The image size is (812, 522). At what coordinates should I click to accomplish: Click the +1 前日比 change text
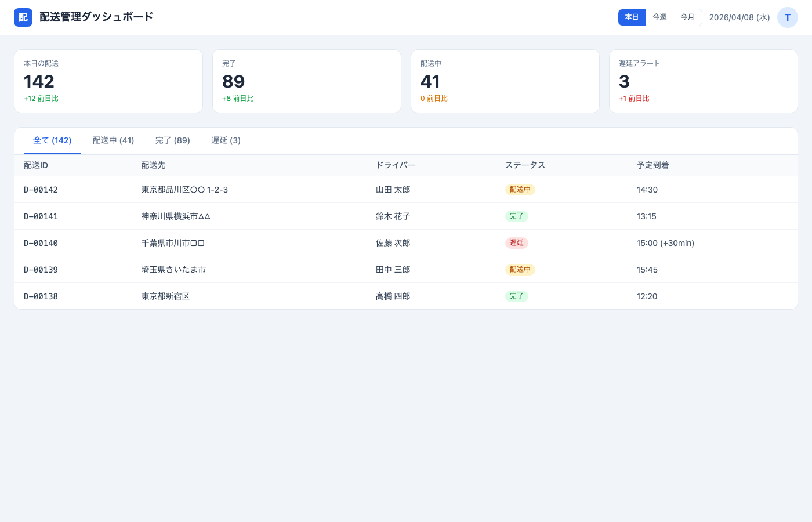click(634, 99)
